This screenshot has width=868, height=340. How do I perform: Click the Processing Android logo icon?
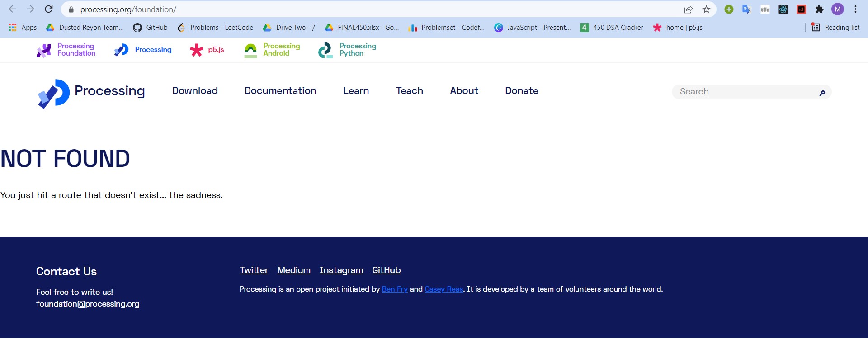click(x=250, y=51)
